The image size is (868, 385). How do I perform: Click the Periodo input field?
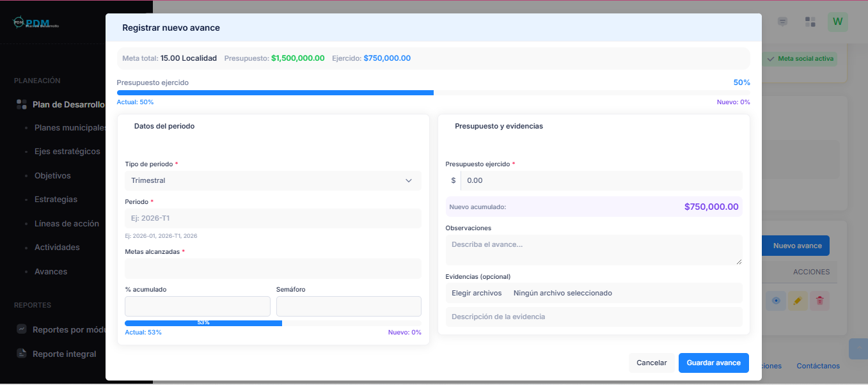tap(273, 218)
